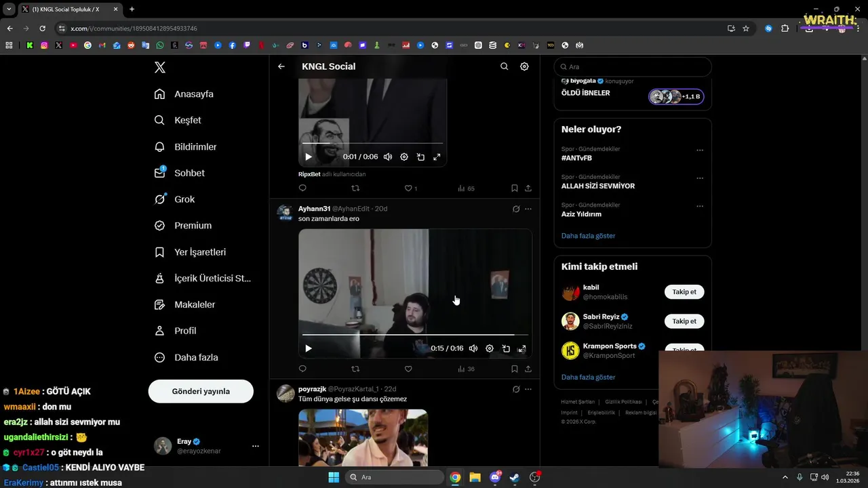Open the Instagram bookmark in bookmarks bar

44,45
